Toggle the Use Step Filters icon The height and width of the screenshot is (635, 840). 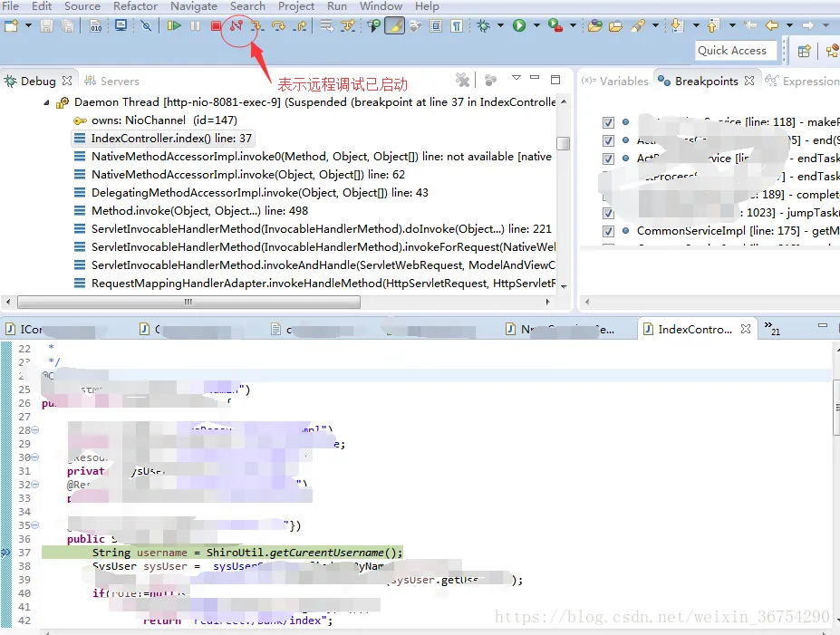[x=348, y=25]
